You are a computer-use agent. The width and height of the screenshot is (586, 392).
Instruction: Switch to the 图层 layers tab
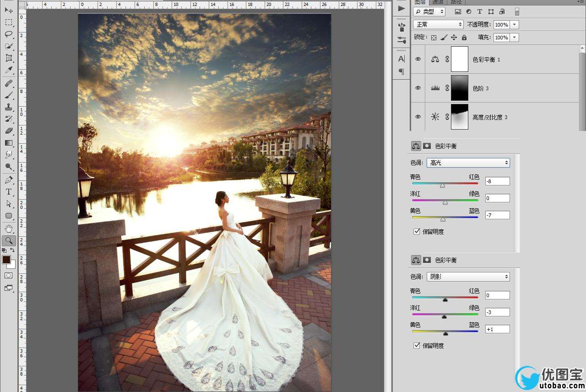point(420,2)
